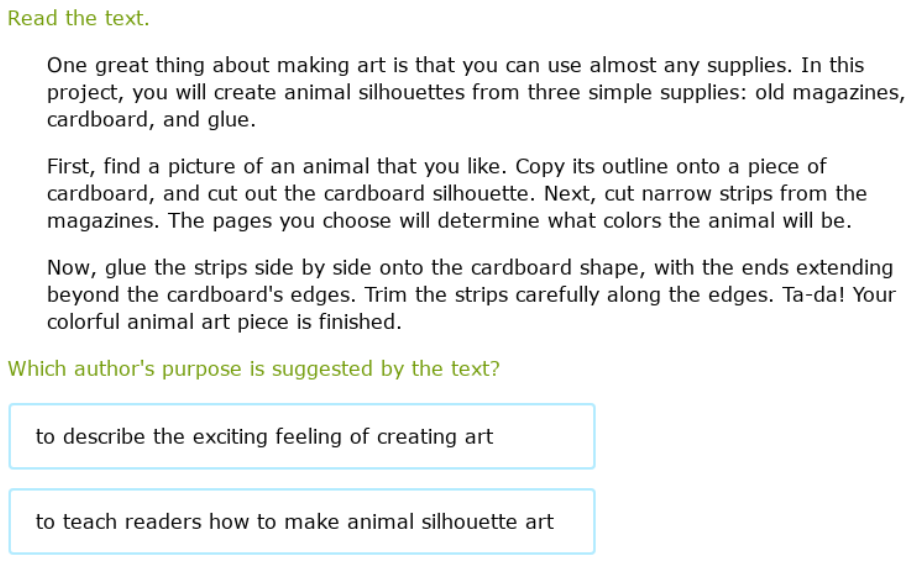Select answer "to describe the exciting feeling of creating art"

tap(301, 437)
